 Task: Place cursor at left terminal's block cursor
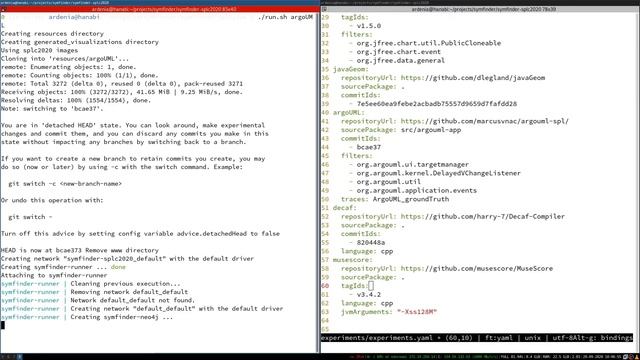pyautogui.click(x=3, y=325)
